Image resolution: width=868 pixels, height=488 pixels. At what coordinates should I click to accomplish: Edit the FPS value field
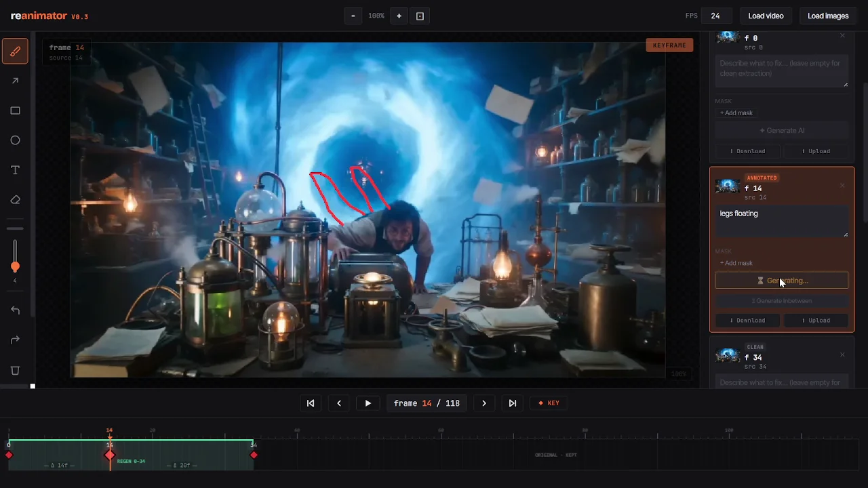tap(717, 16)
